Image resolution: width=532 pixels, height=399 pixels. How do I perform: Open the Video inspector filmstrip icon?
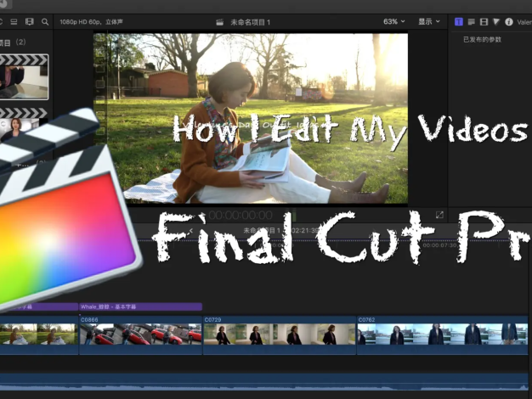click(484, 22)
